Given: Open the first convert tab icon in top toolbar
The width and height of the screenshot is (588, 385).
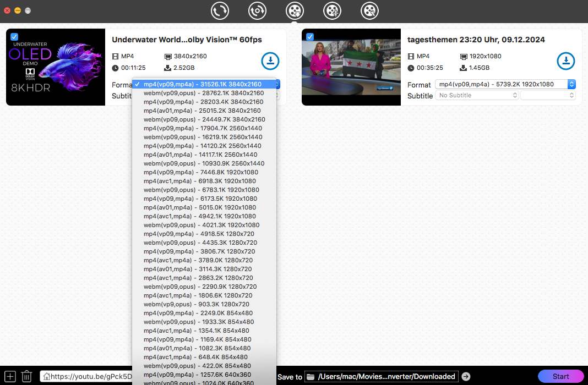Looking at the screenshot, I should click(x=220, y=11).
